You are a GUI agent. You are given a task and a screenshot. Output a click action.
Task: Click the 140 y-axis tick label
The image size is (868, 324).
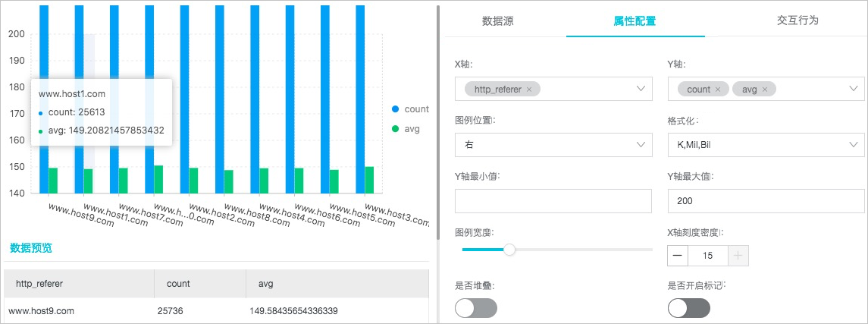pyautogui.click(x=17, y=193)
